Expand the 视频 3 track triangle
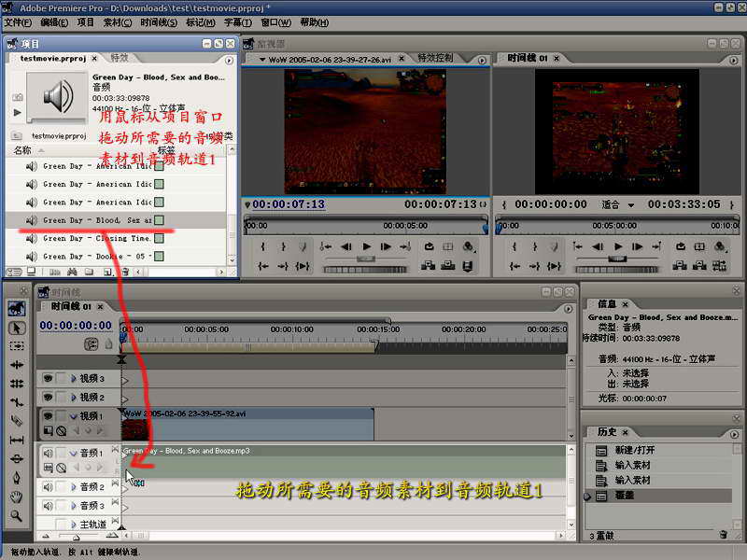This screenshot has height=560, width=747. point(74,378)
